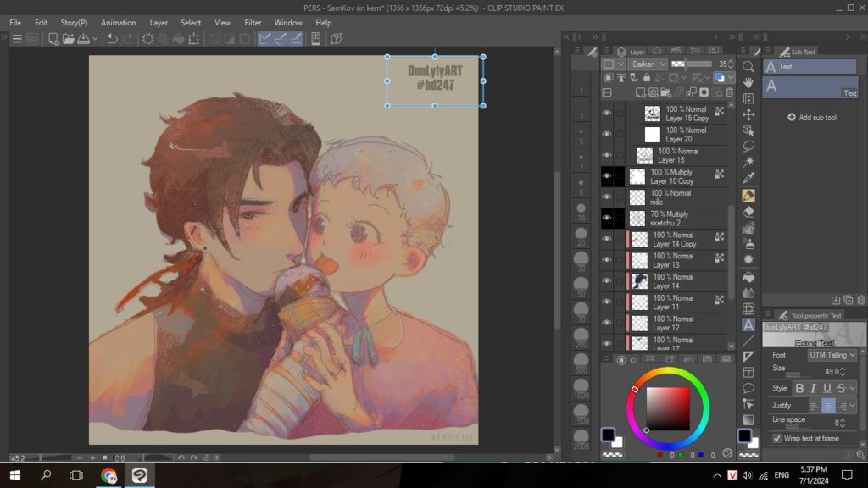Toggle Italic text style
This screenshot has height=488, width=868.
pyautogui.click(x=813, y=388)
